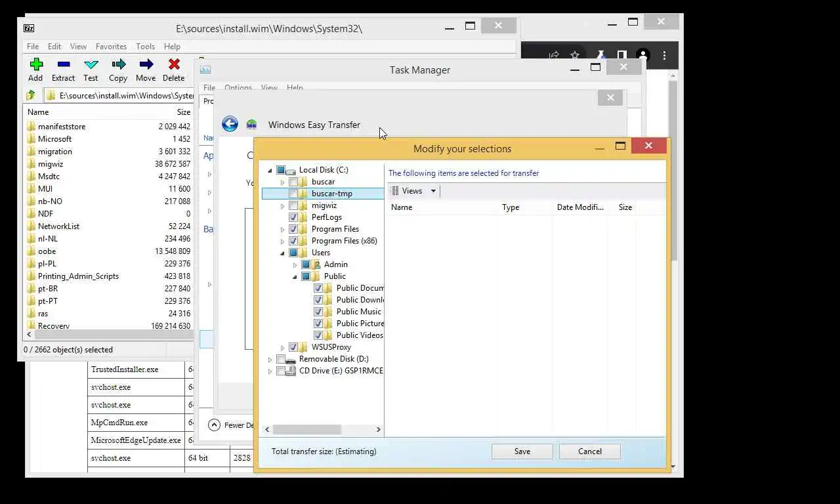This screenshot has height=504, width=840.
Task: Expand the Admin user node
Action: 295,264
